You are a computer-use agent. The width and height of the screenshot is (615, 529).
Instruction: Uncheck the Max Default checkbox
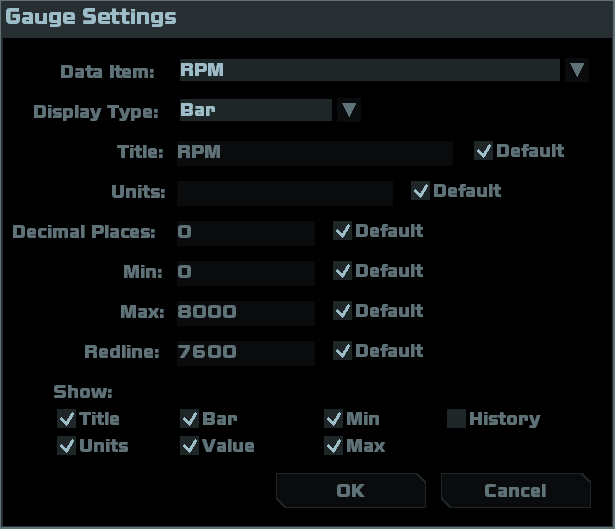point(343,311)
